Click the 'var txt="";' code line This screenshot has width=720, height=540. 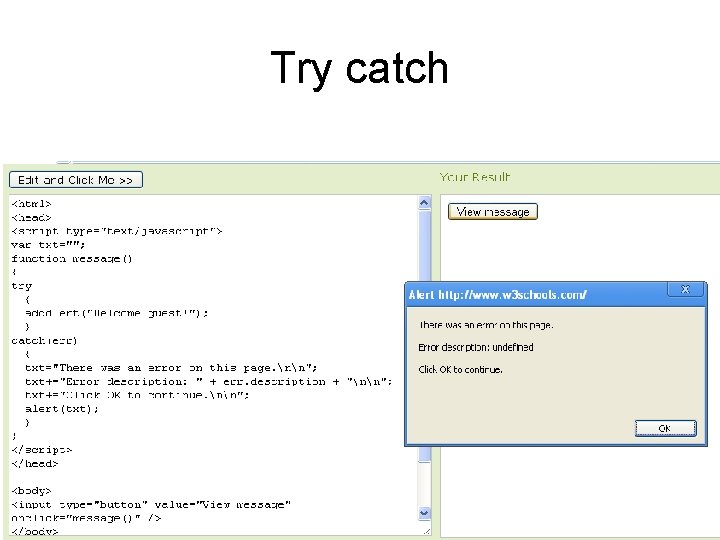coord(48,245)
